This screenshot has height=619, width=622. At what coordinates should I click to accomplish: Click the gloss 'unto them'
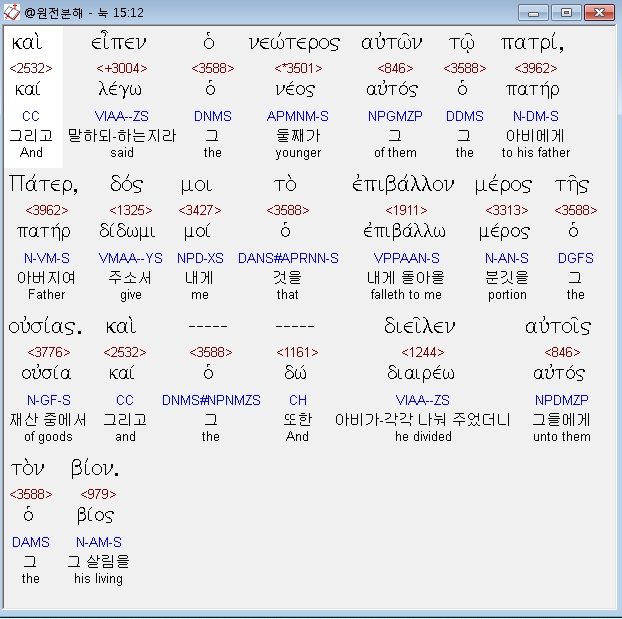tap(562, 436)
